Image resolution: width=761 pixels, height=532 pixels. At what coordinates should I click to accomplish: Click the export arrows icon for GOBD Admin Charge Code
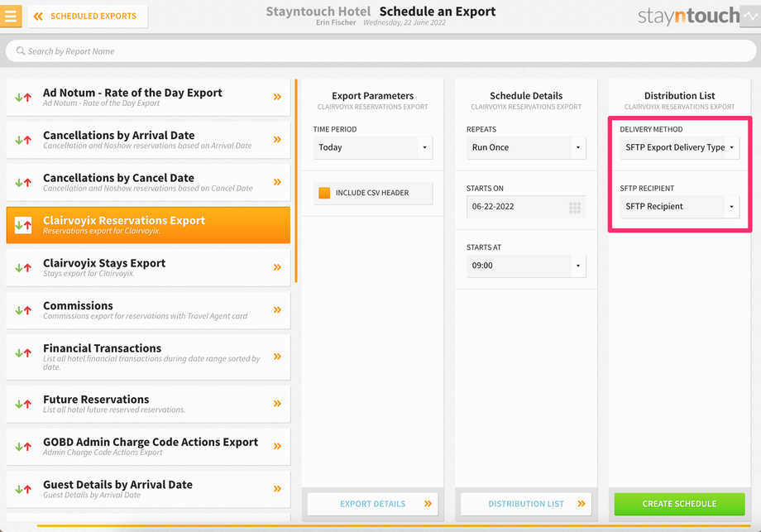coord(23,447)
